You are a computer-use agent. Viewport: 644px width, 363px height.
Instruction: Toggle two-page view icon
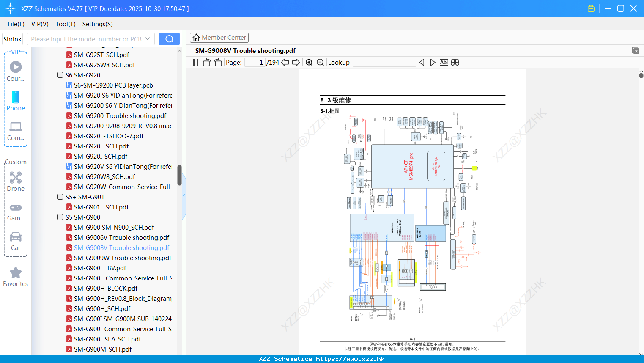[x=194, y=63]
